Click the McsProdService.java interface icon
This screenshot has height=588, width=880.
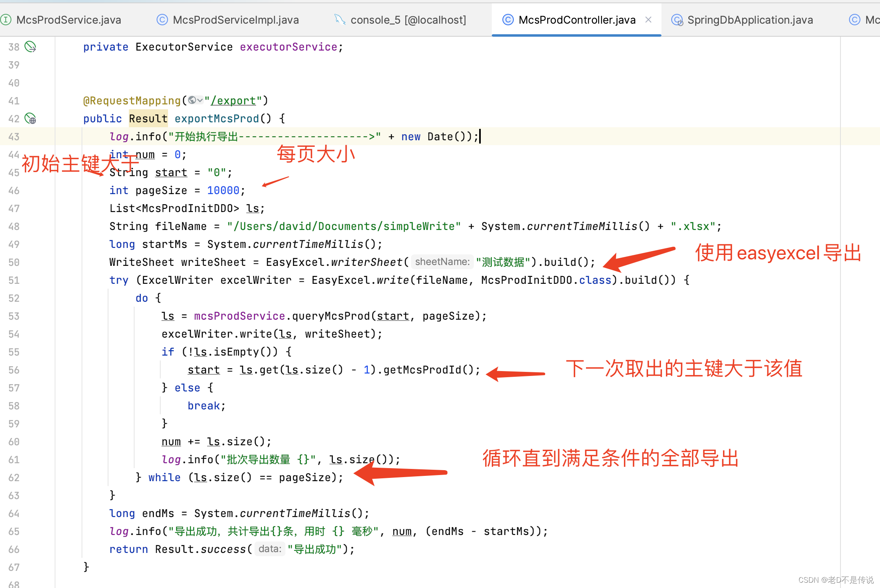tap(6, 20)
